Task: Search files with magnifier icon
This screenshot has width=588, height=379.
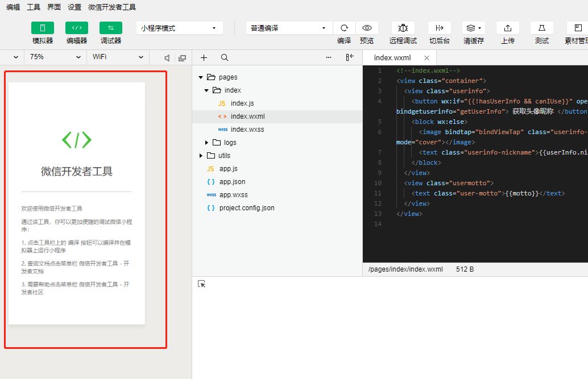Action: pos(225,57)
